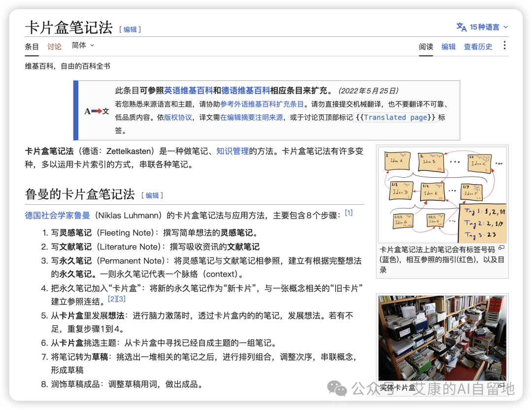Click the 维基百科，自由的百科全书 tagline
The width and height of the screenshot is (532, 410).
pos(67,66)
